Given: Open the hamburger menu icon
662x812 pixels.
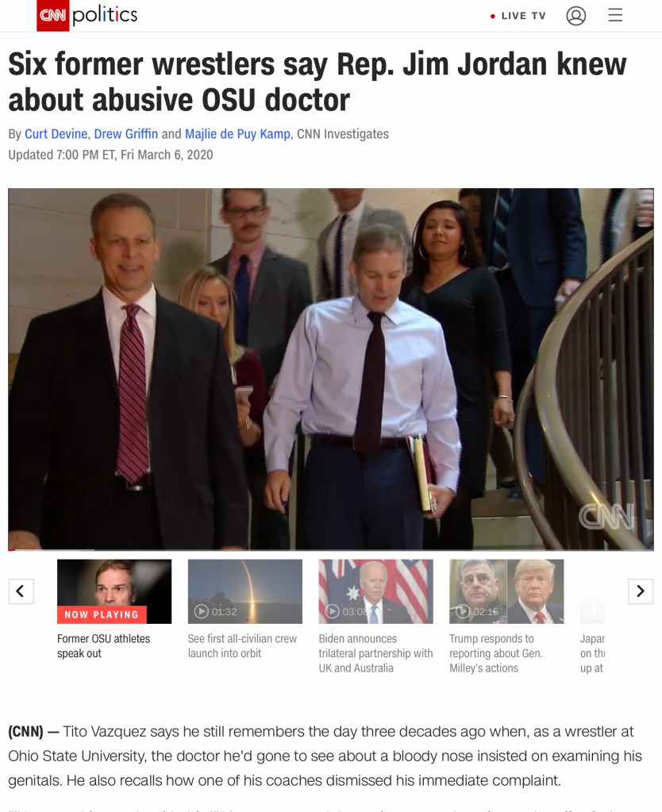Looking at the screenshot, I should click(x=615, y=15).
